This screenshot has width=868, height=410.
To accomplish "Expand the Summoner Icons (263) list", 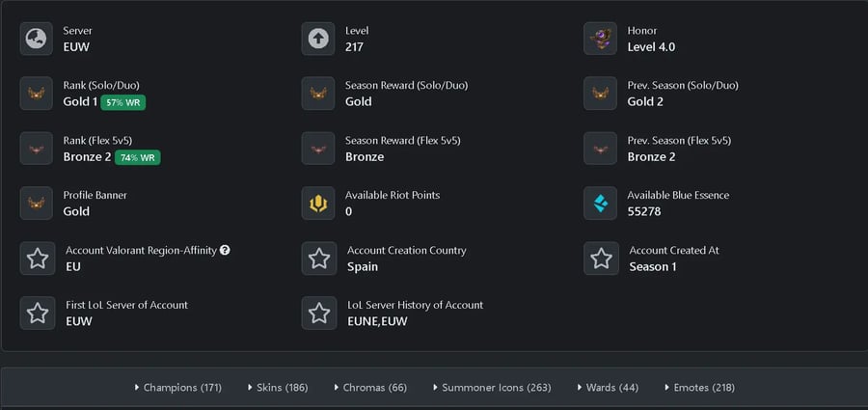I will pos(492,388).
